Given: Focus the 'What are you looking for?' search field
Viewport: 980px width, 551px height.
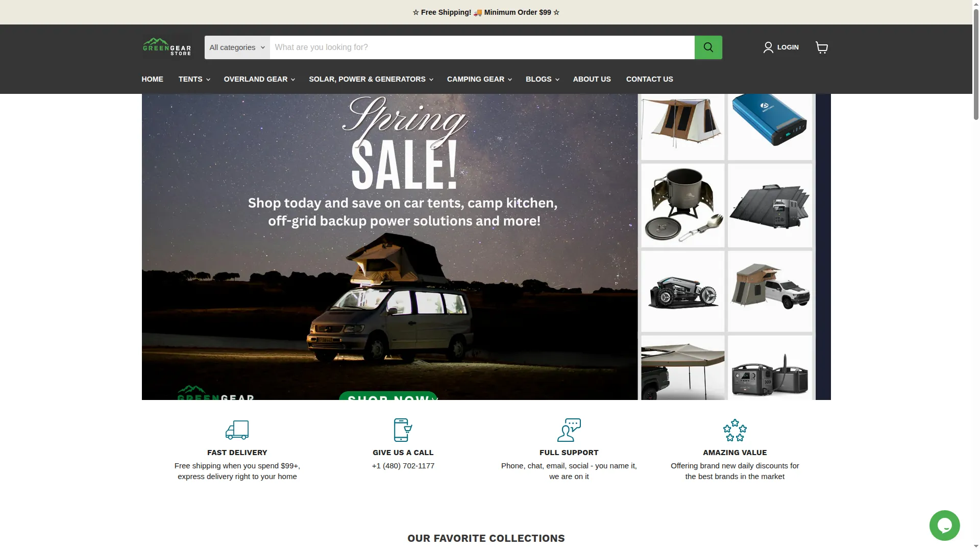Looking at the screenshot, I should 482,47.
